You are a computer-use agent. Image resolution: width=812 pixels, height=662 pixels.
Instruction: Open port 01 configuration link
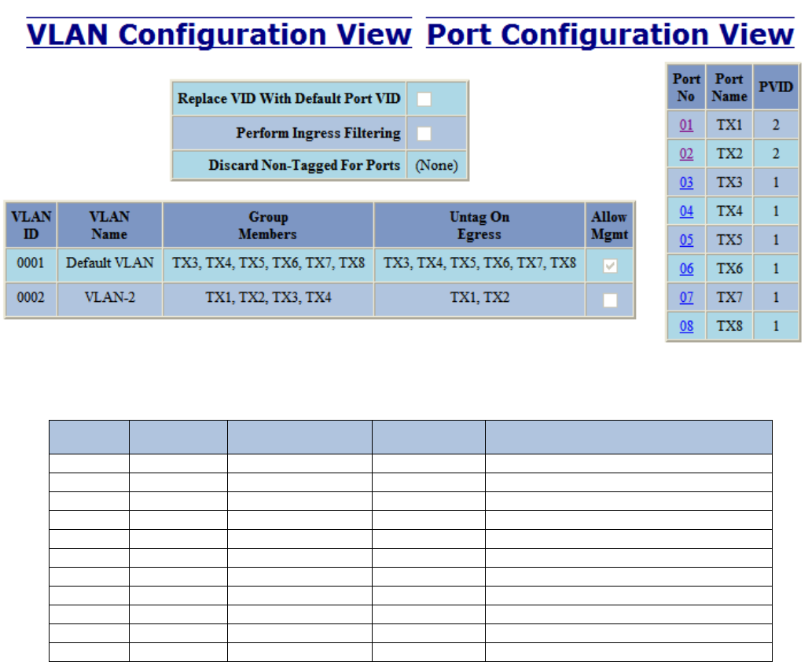tap(686, 125)
